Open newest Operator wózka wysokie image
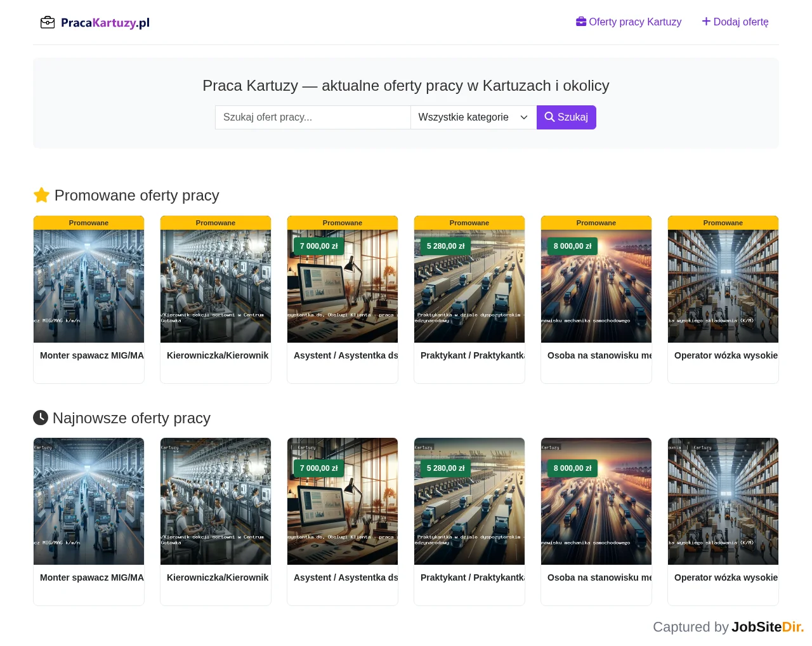 [723, 501]
